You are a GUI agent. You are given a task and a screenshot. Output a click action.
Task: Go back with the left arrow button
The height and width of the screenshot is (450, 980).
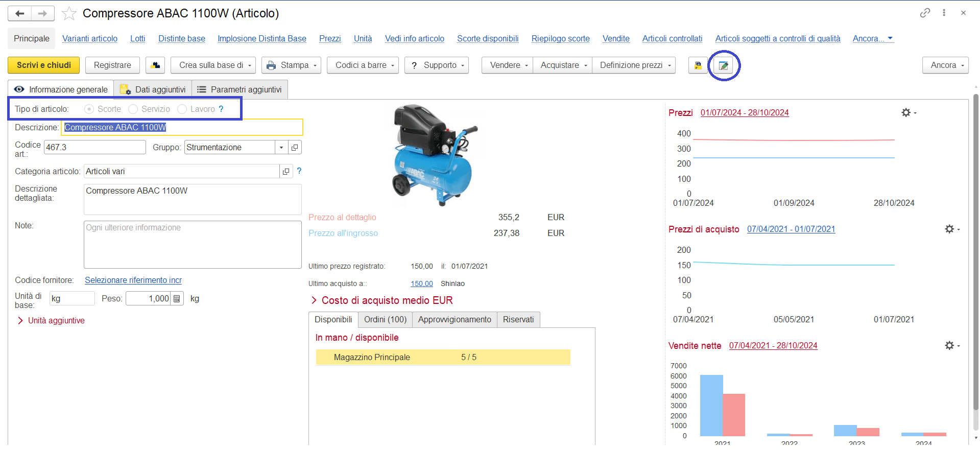click(x=19, y=13)
